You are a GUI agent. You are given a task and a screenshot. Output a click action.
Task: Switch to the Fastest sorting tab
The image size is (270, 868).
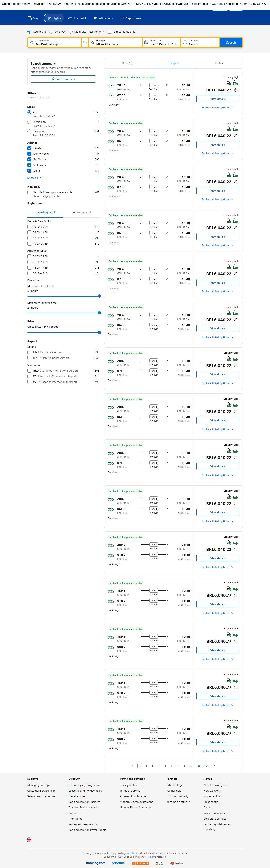pos(219,63)
